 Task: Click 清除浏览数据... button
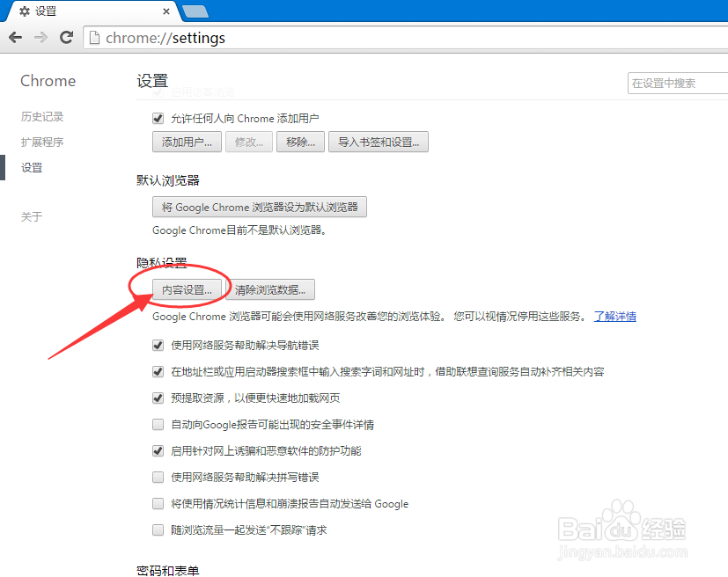270,290
